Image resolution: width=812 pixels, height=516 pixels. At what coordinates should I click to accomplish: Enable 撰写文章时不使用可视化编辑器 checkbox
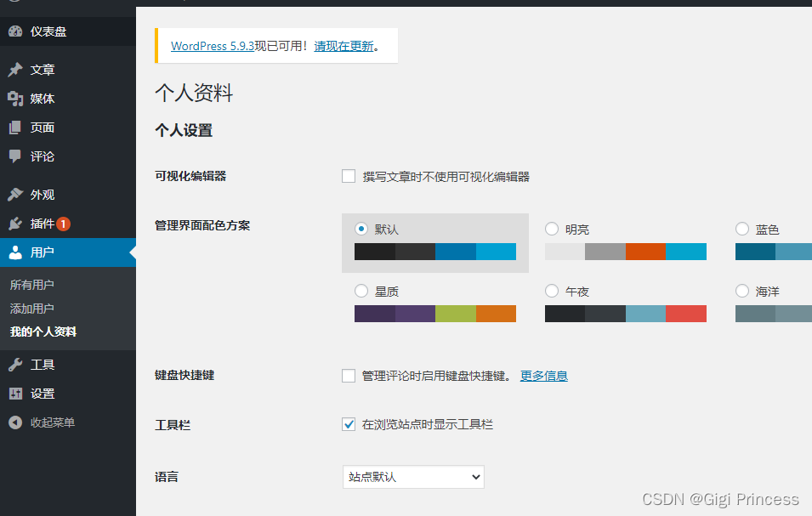coord(349,177)
